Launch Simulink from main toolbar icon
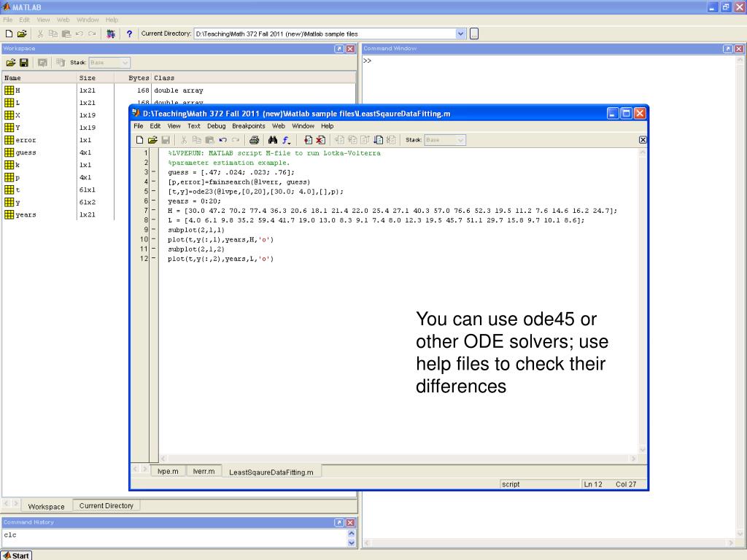 click(111, 34)
